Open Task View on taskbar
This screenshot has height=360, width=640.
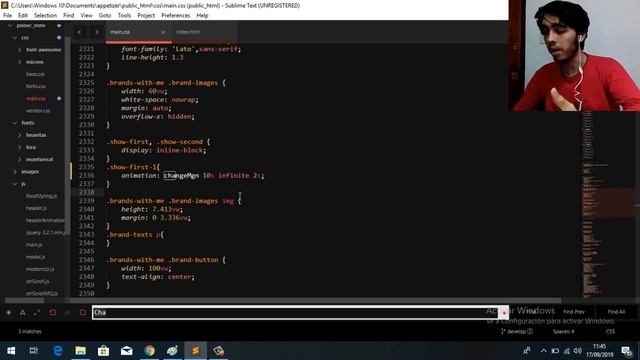point(34,351)
